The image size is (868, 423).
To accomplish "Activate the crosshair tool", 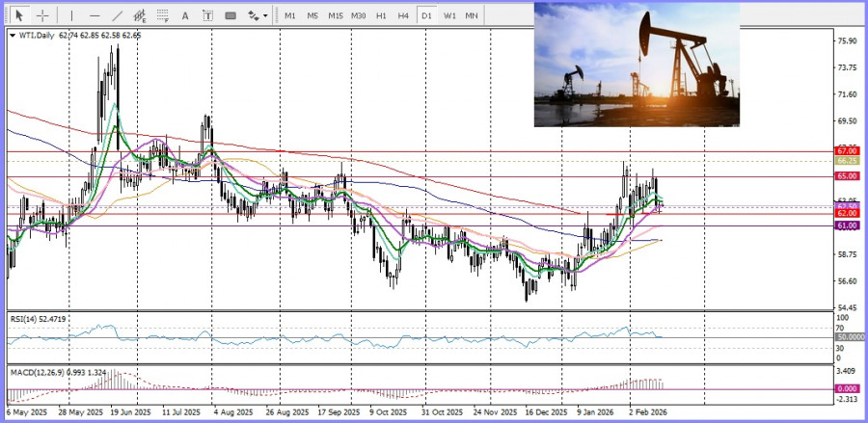I will coord(42,15).
